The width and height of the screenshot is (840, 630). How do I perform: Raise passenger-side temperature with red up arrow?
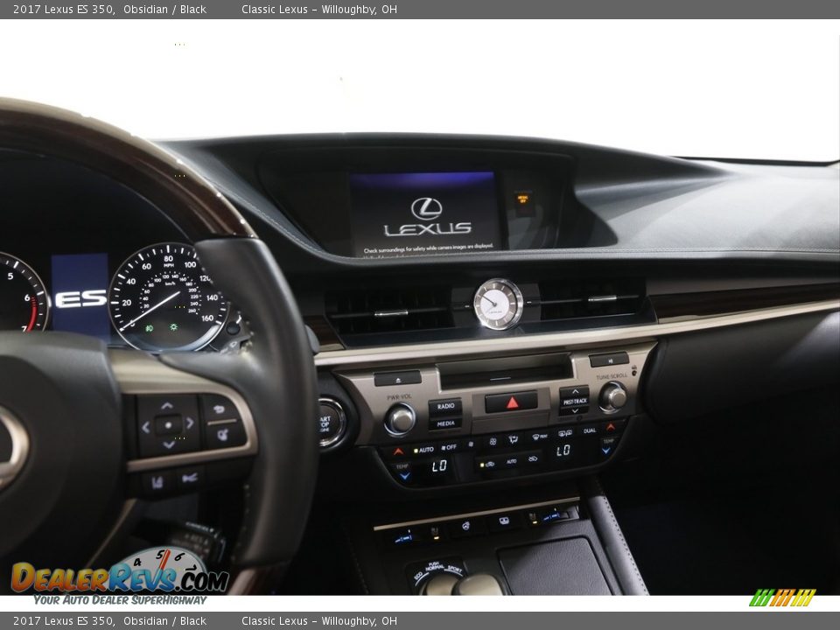[611, 427]
